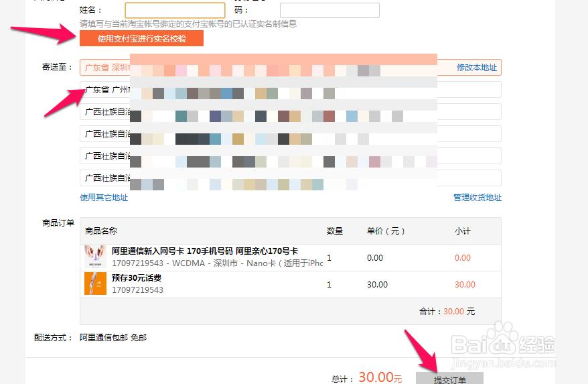This screenshot has height=384, width=588.
Task: Click the 总计 30.00元 total amount
Action: click(x=367, y=377)
